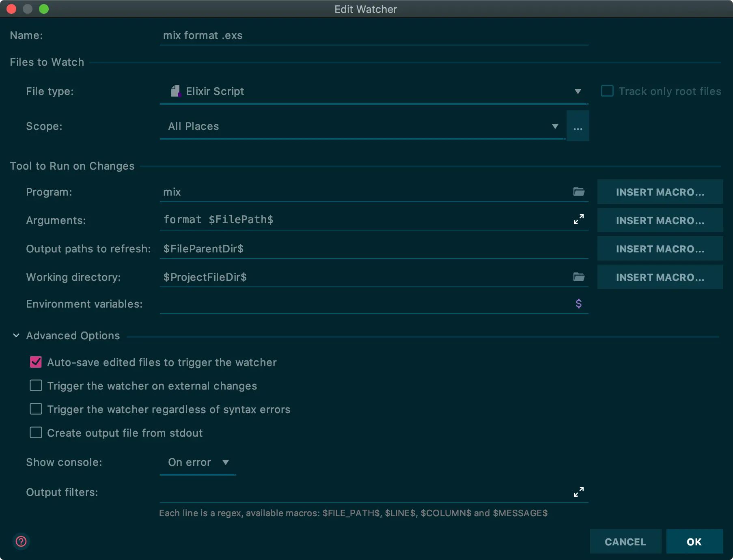The width and height of the screenshot is (733, 560).
Task: Expand the Arguments field editor
Action: click(578, 220)
